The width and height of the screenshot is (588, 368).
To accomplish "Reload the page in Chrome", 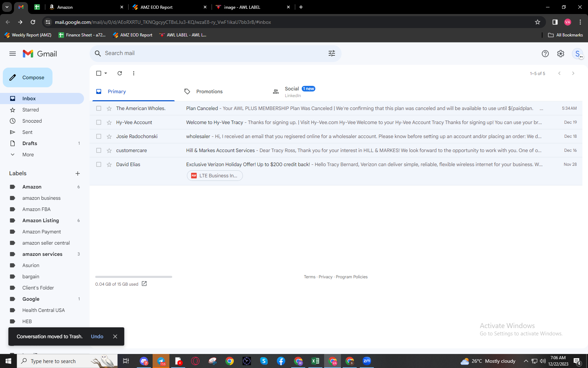I will point(33,22).
